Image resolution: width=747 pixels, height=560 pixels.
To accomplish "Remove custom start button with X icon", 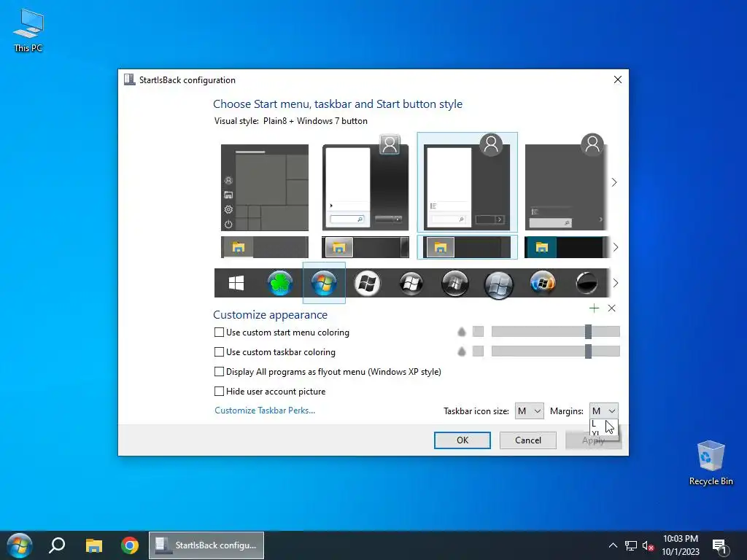I will pyautogui.click(x=612, y=308).
